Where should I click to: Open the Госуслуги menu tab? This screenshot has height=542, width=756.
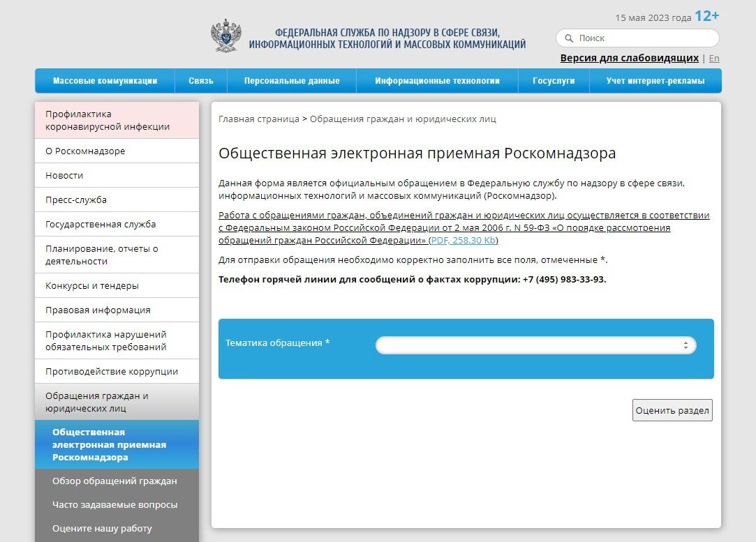click(554, 80)
